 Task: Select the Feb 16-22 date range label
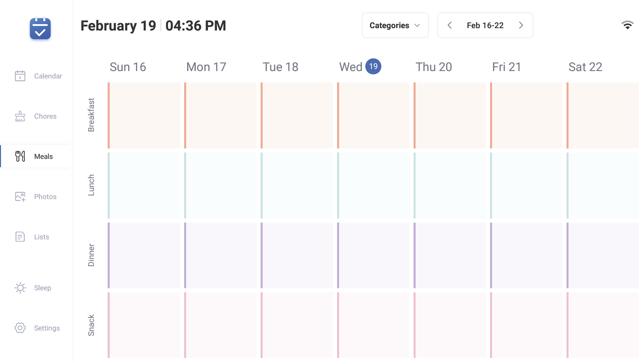pos(485,25)
